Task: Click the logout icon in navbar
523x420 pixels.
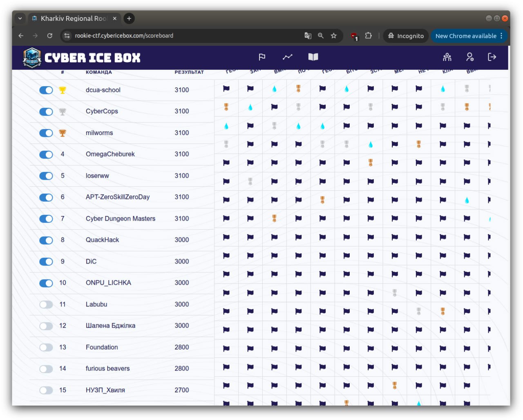Action: tap(492, 57)
